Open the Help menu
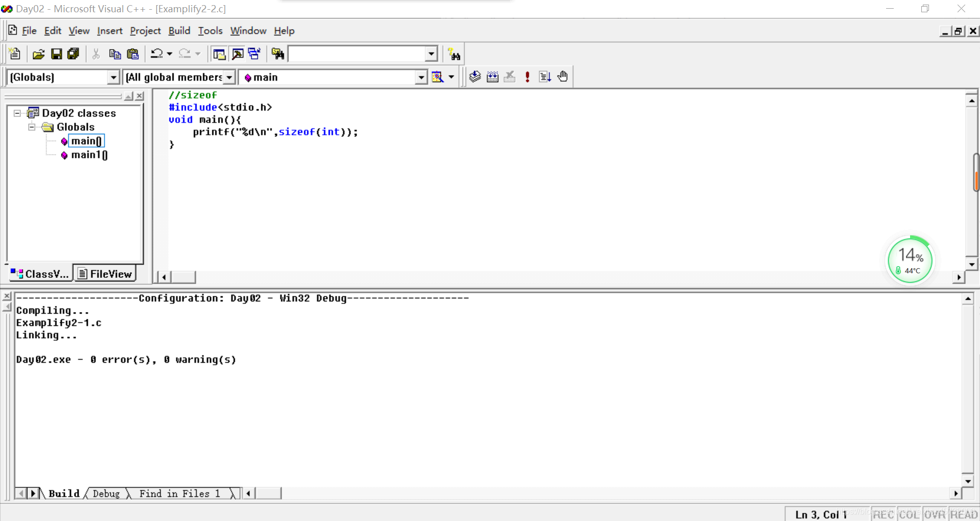The image size is (980, 521). [x=284, y=31]
